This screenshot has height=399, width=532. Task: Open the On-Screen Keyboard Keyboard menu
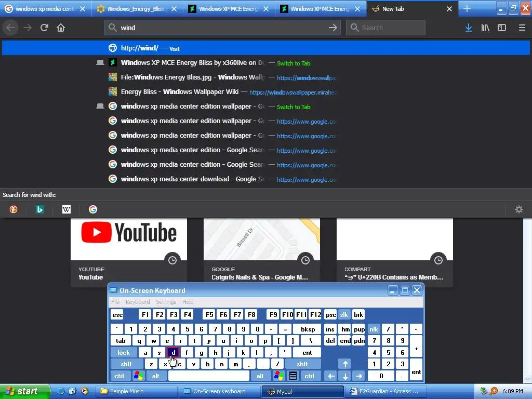tap(137, 302)
